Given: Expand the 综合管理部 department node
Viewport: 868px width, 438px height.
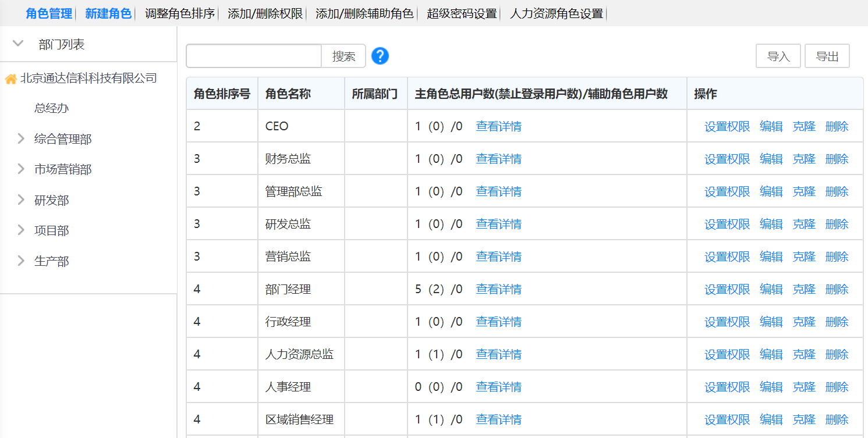Looking at the screenshot, I should (21, 138).
